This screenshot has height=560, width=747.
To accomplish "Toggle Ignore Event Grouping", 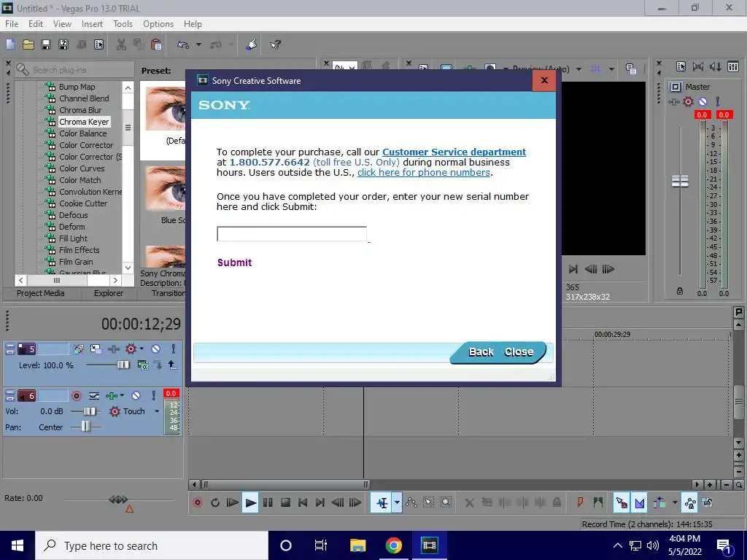I will 708,502.
